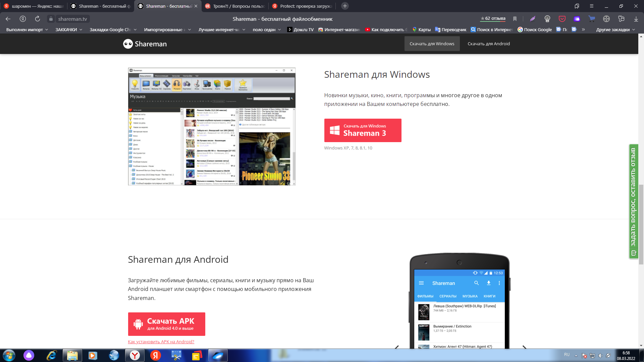
Task: Open the 'Как подключить' YouTube bookmark
Action: click(386, 29)
